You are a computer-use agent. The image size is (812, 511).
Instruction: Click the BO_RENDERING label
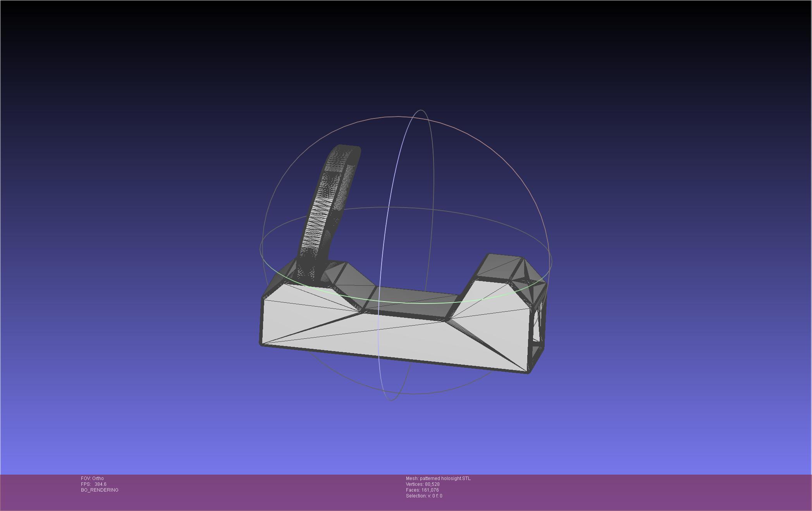pyautogui.click(x=100, y=490)
